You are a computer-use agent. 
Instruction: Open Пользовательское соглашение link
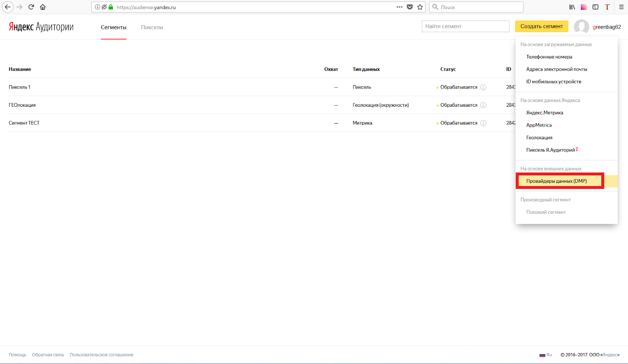pyautogui.click(x=102, y=355)
